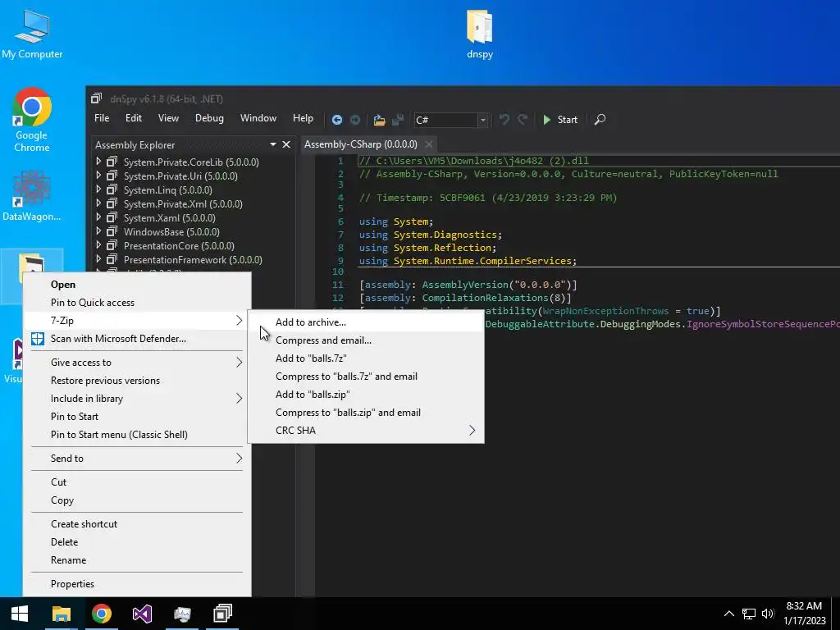This screenshot has width=840, height=630.
Task: Show hidden tray icons chevron
Action: point(729,614)
